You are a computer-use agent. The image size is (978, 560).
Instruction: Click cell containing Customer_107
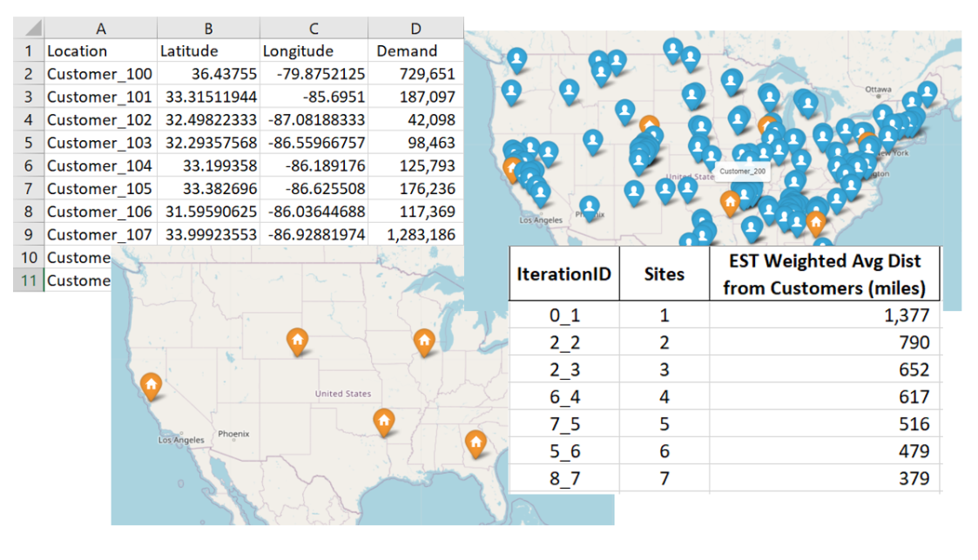pyautogui.click(x=100, y=234)
